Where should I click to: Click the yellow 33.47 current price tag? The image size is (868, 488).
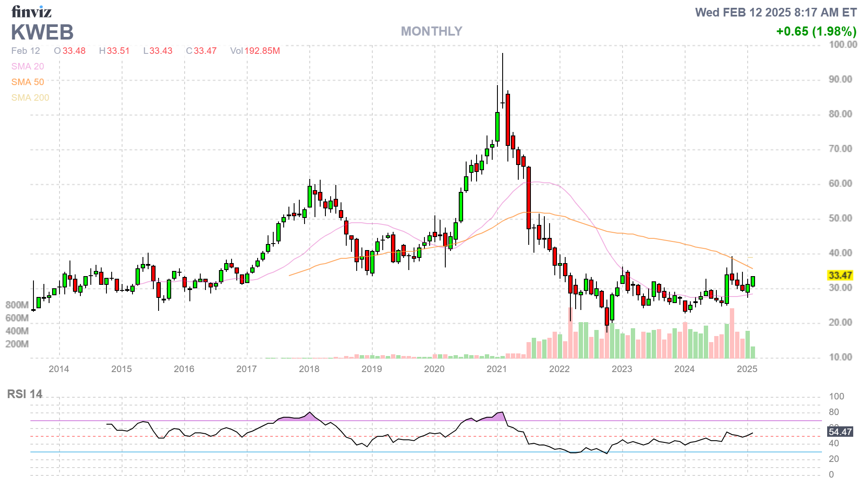click(x=840, y=275)
